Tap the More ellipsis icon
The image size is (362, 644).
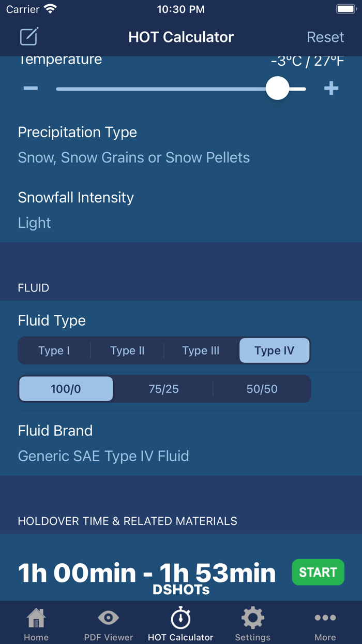coord(325,618)
